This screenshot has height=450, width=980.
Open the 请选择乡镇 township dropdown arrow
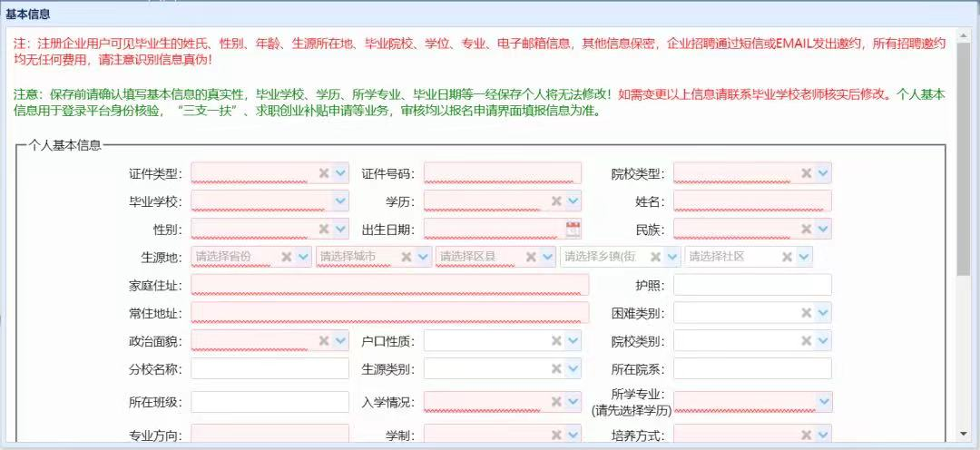tap(673, 256)
